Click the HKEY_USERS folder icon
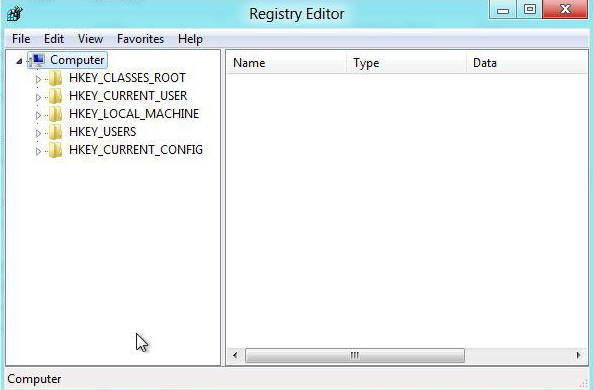 (56, 132)
